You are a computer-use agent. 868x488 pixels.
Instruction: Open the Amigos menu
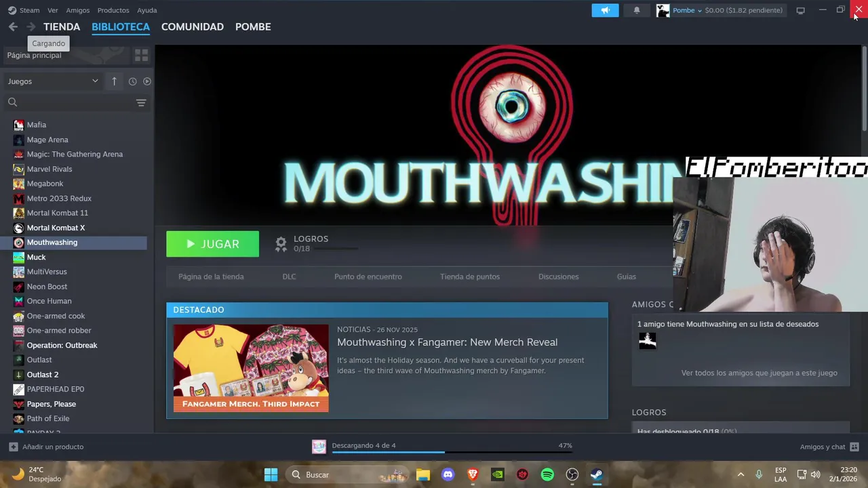point(78,10)
